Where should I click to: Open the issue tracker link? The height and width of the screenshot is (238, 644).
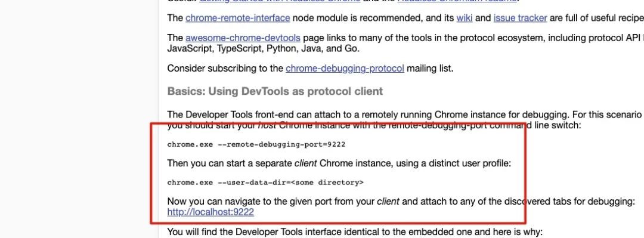pyautogui.click(x=520, y=18)
